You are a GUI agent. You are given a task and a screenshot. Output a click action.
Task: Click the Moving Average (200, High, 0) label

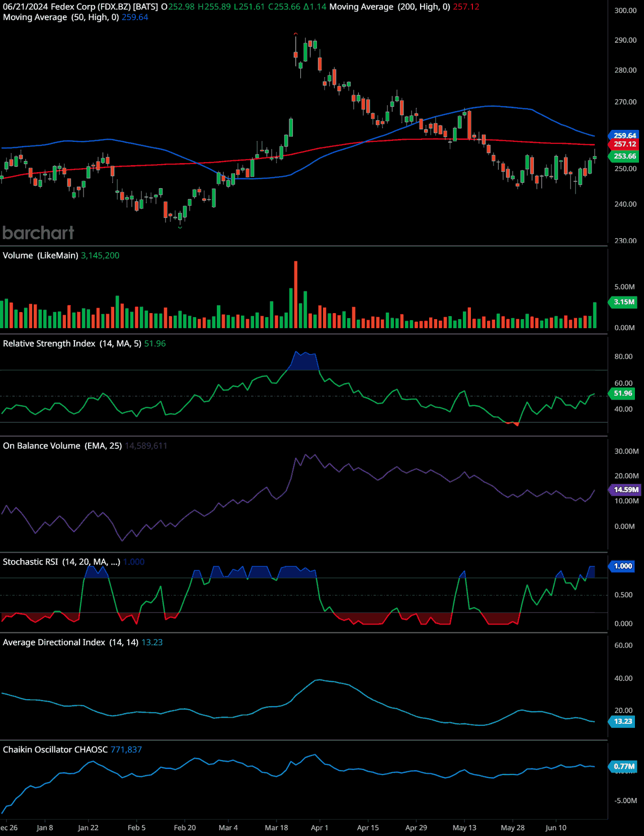click(x=390, y=7)
